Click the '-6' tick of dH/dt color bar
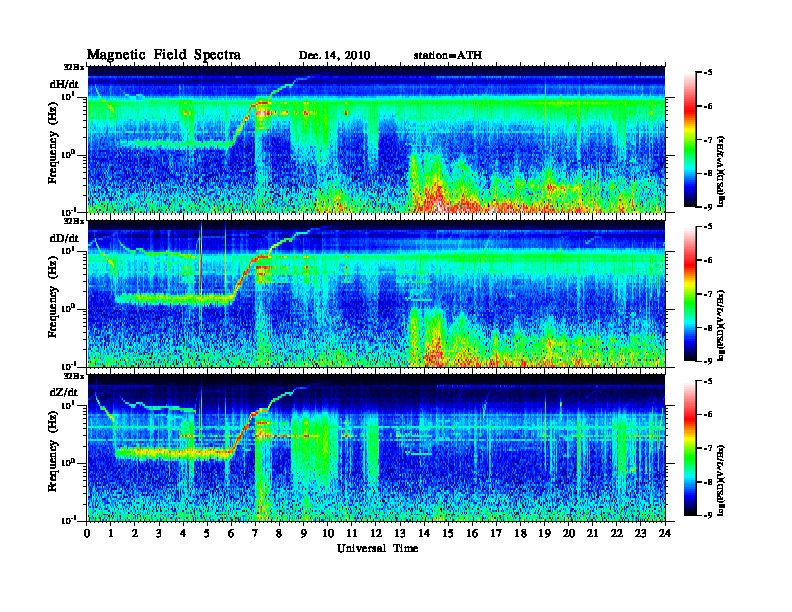792x612 pixels. [708, 106]
